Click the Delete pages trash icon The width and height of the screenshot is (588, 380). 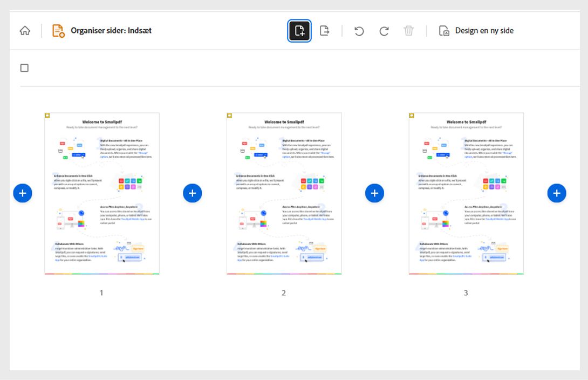pyautogui.click(x=409, y=30)
